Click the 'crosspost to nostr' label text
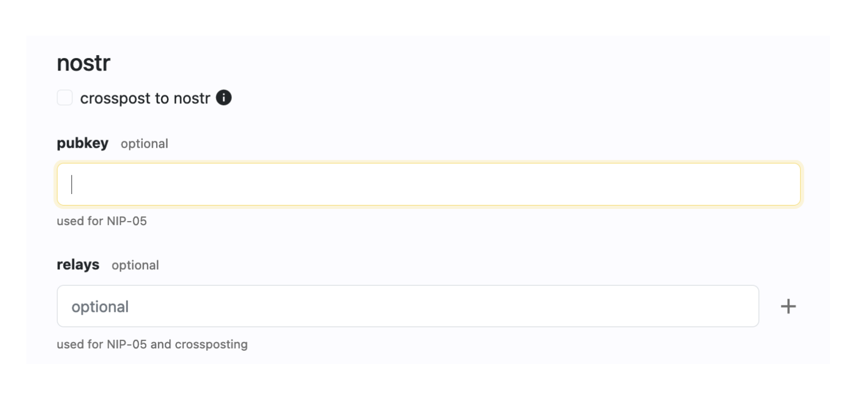Viewport: 868px width, 403px height. tap(145, 99)
